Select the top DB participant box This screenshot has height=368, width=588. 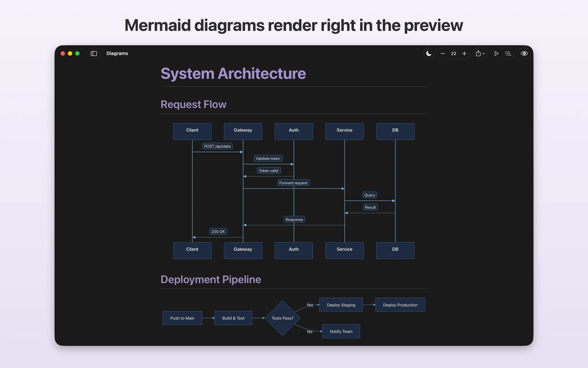(395, 131)
